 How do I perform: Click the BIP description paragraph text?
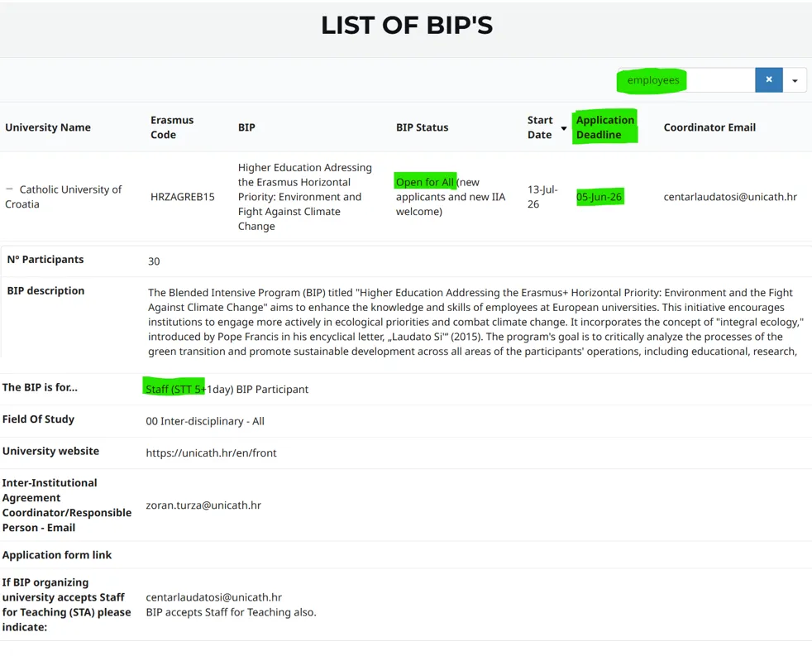pyautogui.click(x=471, y=323)
